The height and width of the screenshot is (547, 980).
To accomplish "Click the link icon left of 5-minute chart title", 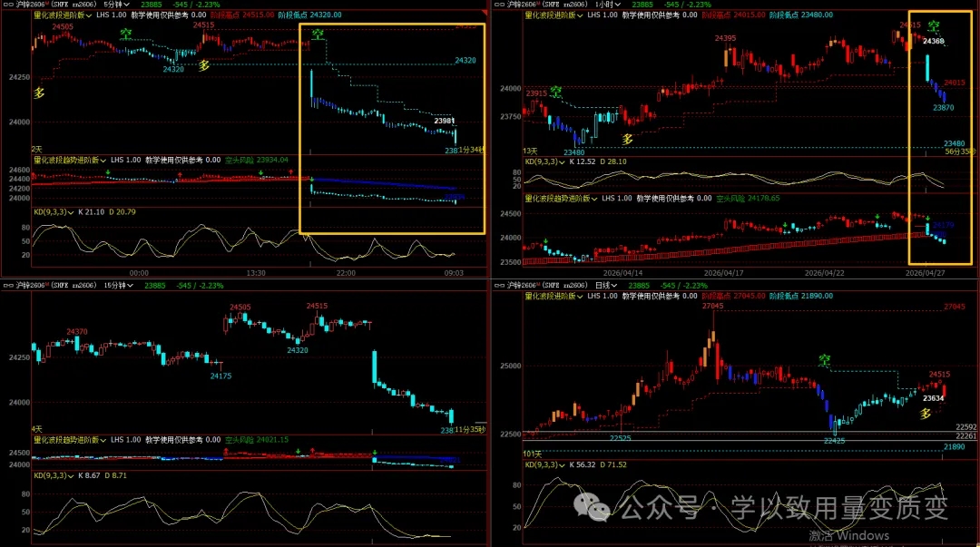I will 5,5.
